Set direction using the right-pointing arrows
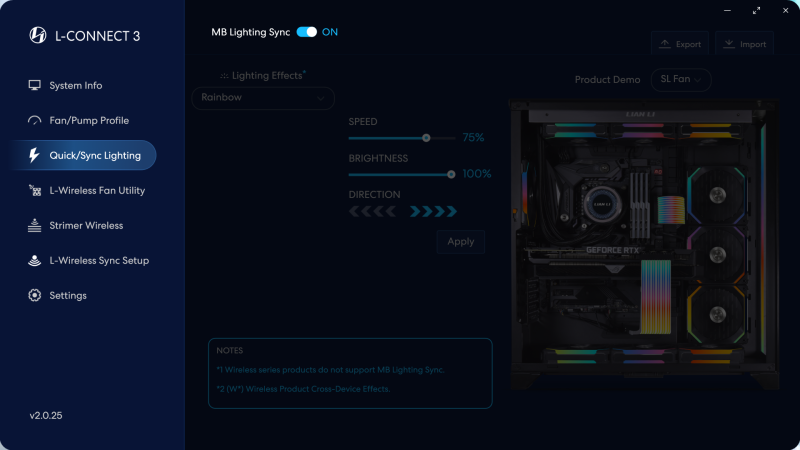 [433, 211]
